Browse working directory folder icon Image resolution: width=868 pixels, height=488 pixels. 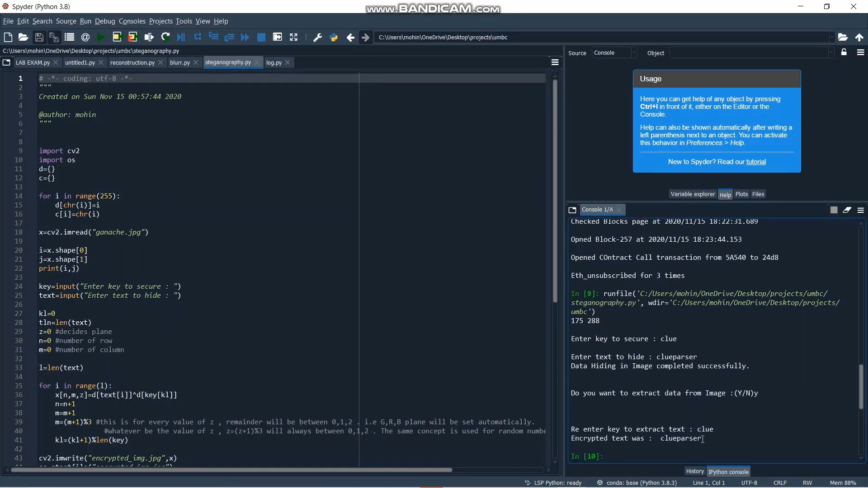point(843,37)
